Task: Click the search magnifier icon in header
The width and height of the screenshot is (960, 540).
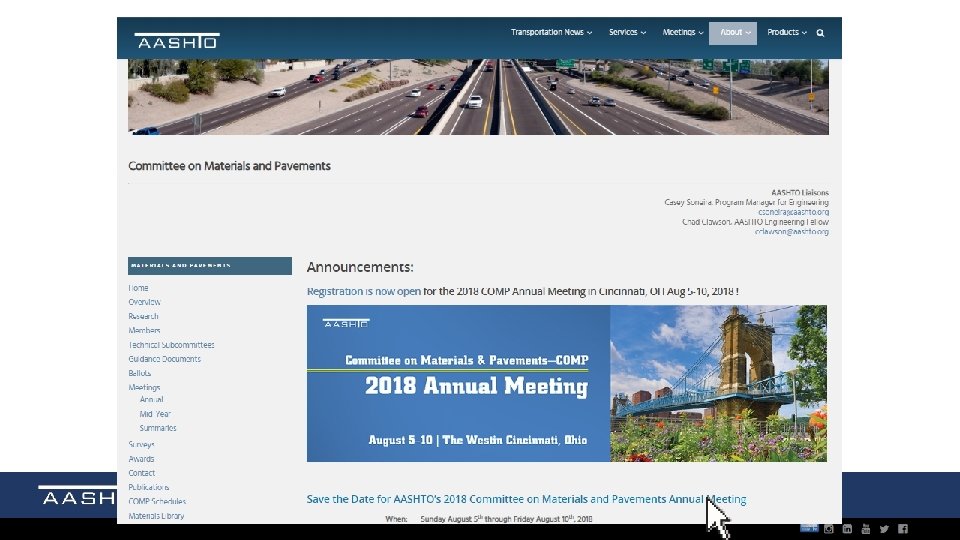Action: pyautogui.click(x=820, y=33)
